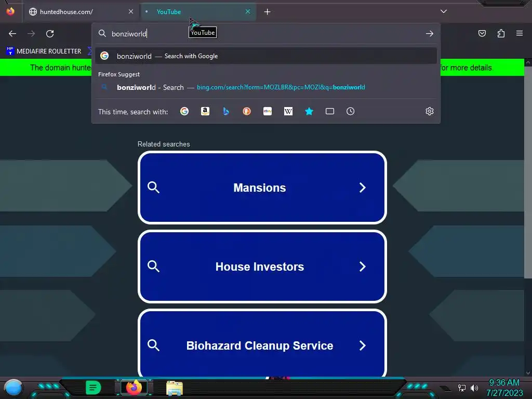Click the Firefox logo at top left
Viewport: 532px width, 399px height.
coord(10,11)
